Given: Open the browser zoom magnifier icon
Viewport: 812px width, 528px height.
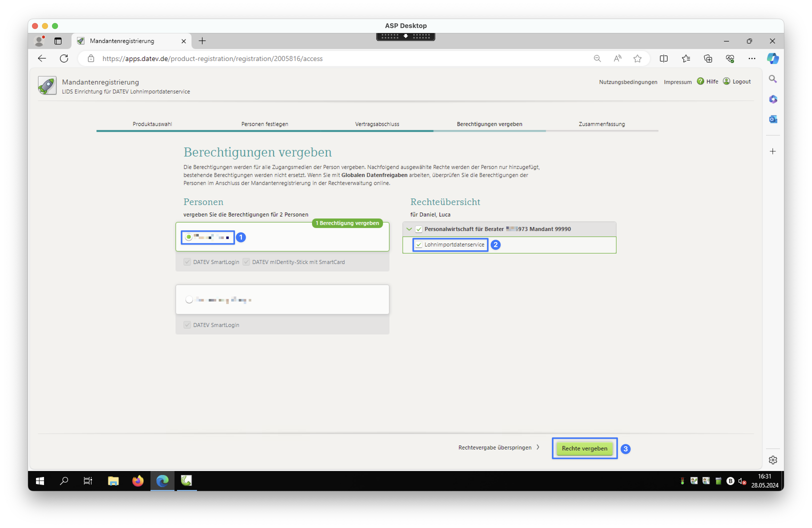Looking at the screenshot, I should [597, 59].
